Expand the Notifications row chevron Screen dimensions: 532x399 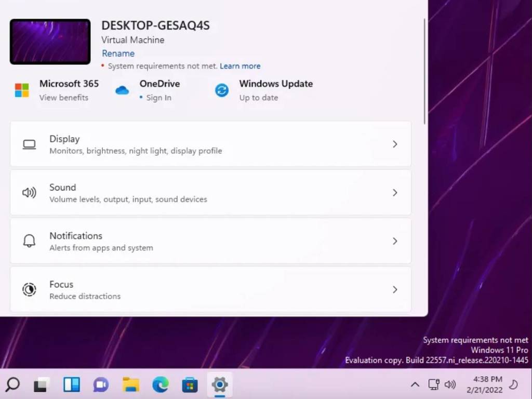pos(395,241)
